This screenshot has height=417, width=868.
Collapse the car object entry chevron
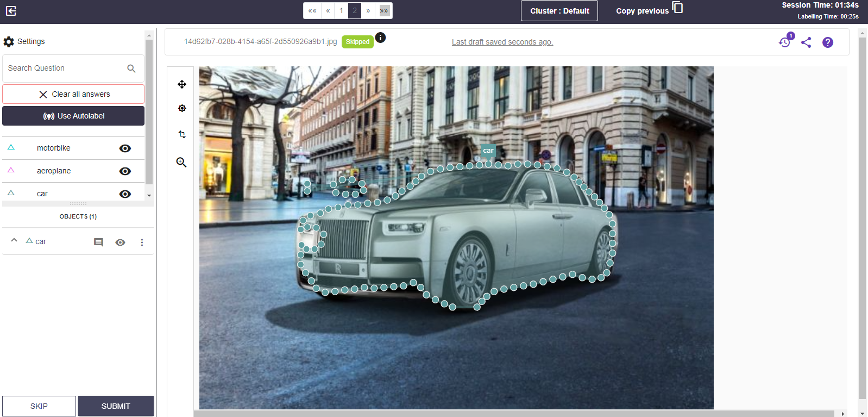14,240
